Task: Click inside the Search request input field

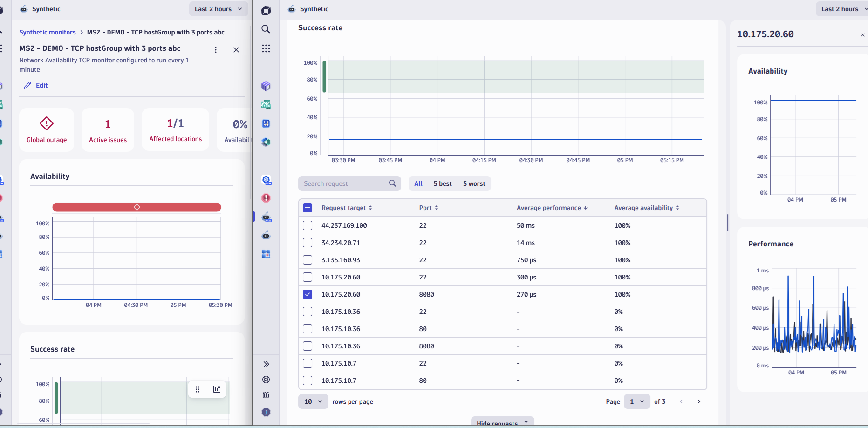Action: click(x=345, y=183)
